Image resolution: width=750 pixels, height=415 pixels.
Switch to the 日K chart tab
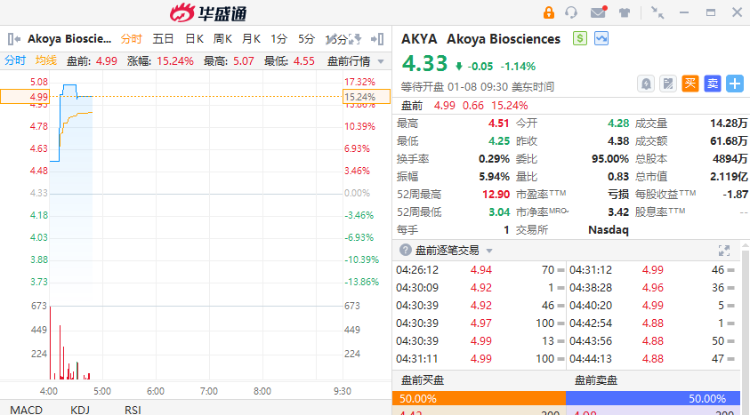tap(194, 39)
